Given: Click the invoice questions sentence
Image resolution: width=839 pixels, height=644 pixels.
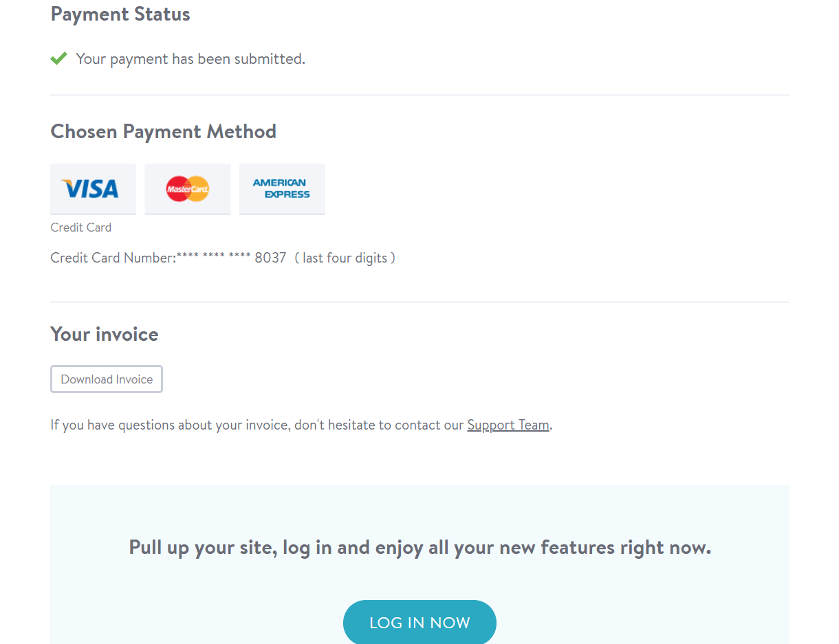Looking at the screenshot, I should pyautogui.click(x=301, y=425).
